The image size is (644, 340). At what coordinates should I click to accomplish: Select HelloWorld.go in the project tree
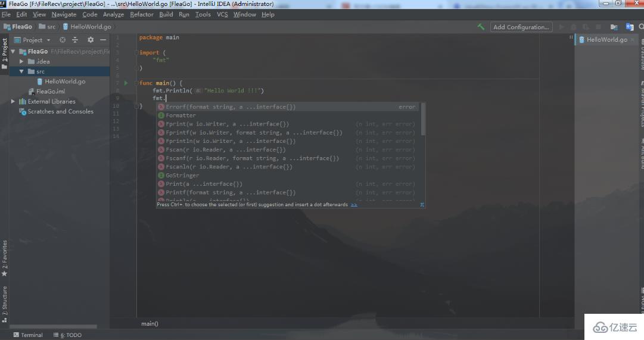(x=64, y=82)
